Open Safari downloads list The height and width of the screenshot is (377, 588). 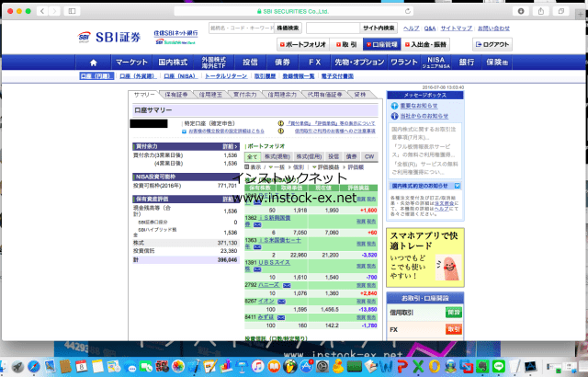[521, 11]
